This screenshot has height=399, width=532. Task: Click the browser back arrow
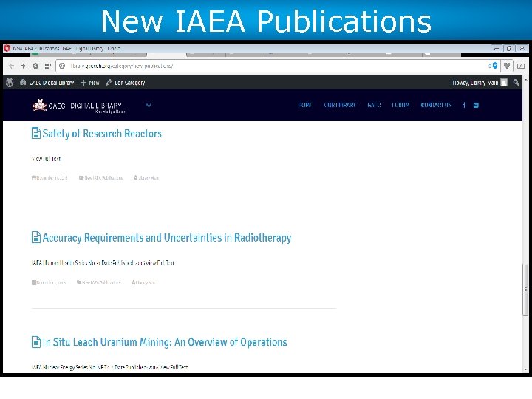(x=11, y=66)
